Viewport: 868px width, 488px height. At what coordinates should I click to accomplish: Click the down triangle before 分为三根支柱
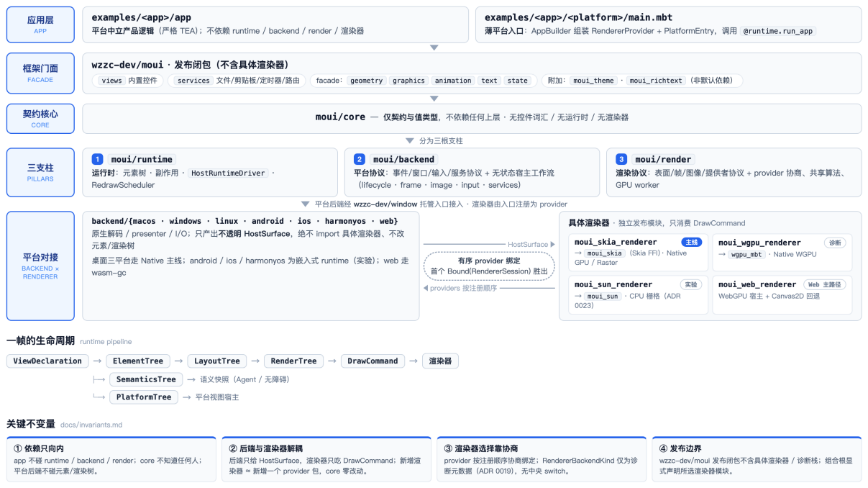coord(410,141)
